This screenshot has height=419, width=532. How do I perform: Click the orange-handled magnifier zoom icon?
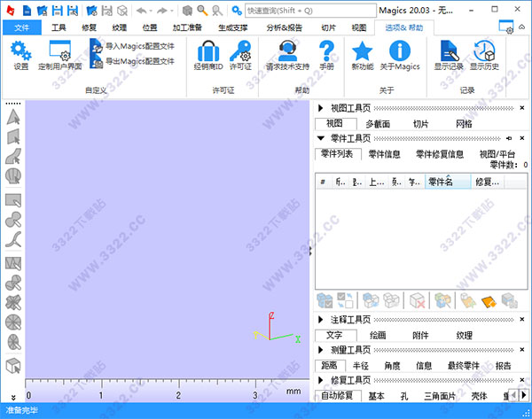pos(202,11)
